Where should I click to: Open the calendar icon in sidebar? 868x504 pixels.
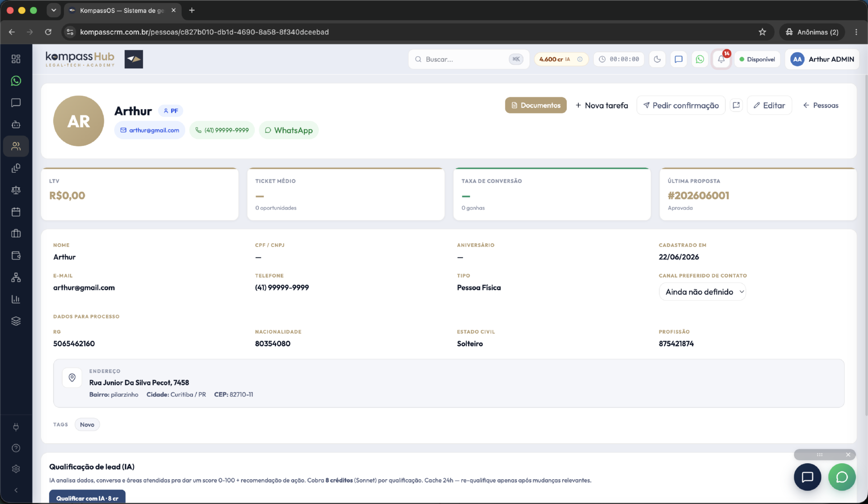pos(16,212)
